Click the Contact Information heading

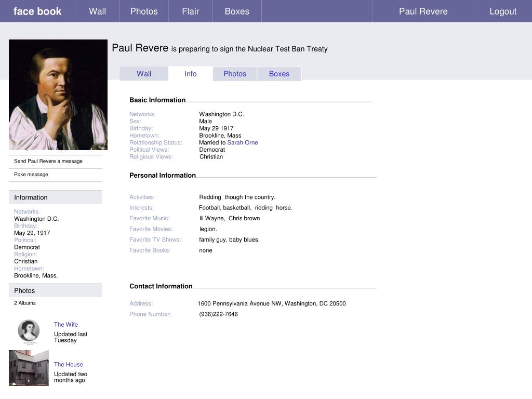coord(161,286)
